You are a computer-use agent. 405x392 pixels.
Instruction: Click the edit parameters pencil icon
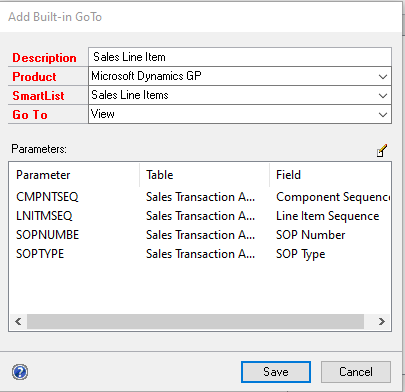coord(382,150)
